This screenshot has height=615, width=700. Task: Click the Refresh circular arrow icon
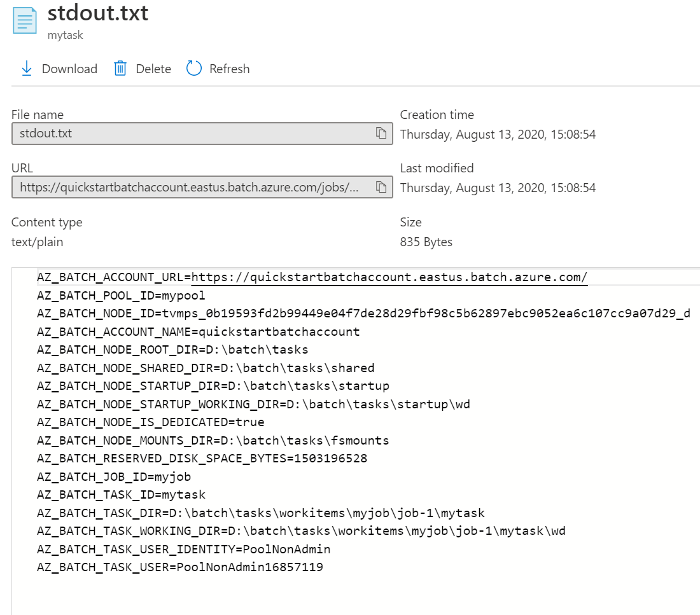194,69
